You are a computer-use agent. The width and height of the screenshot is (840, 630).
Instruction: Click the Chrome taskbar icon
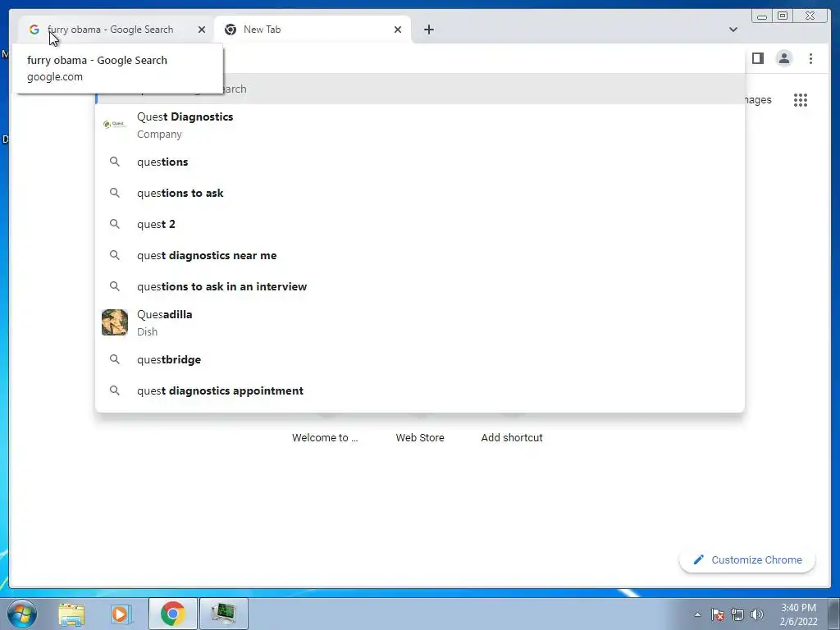tap(172, 614)
